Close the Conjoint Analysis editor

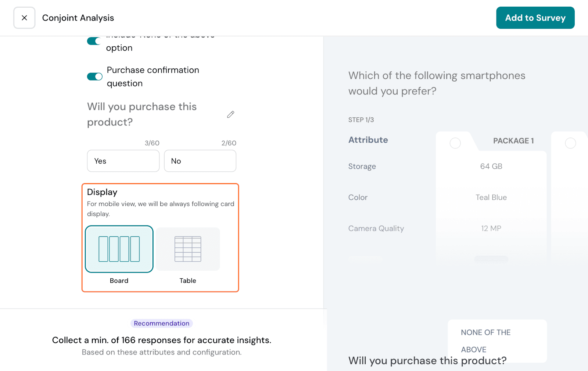[x=24, y=18]
